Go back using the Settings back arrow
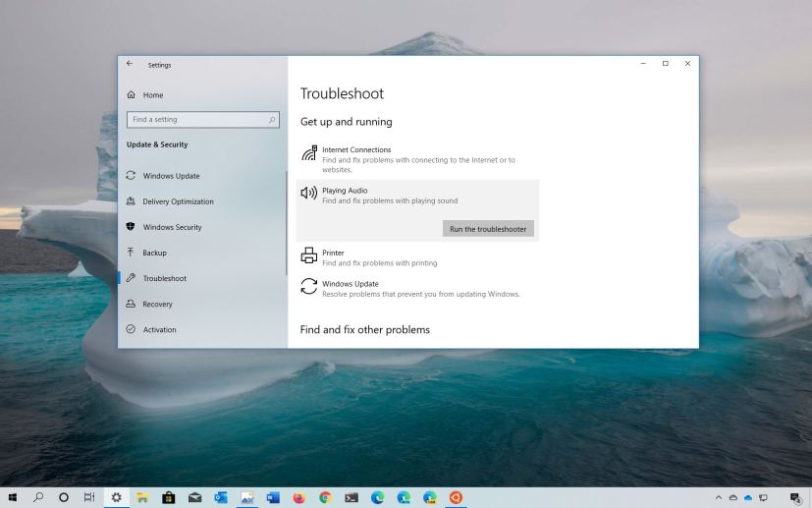The width and height of the screenshot is (812, 508). (130, 65)
